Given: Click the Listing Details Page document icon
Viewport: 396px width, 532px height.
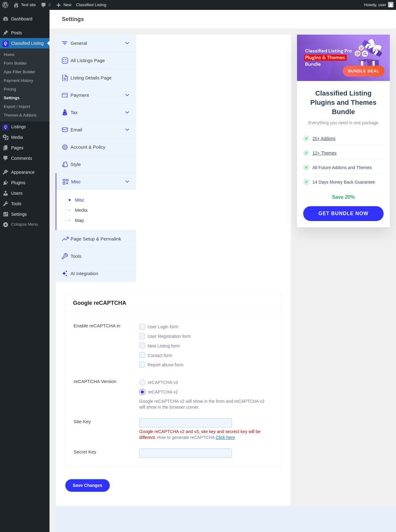Looking at the screenshot, I should [65, 78].
